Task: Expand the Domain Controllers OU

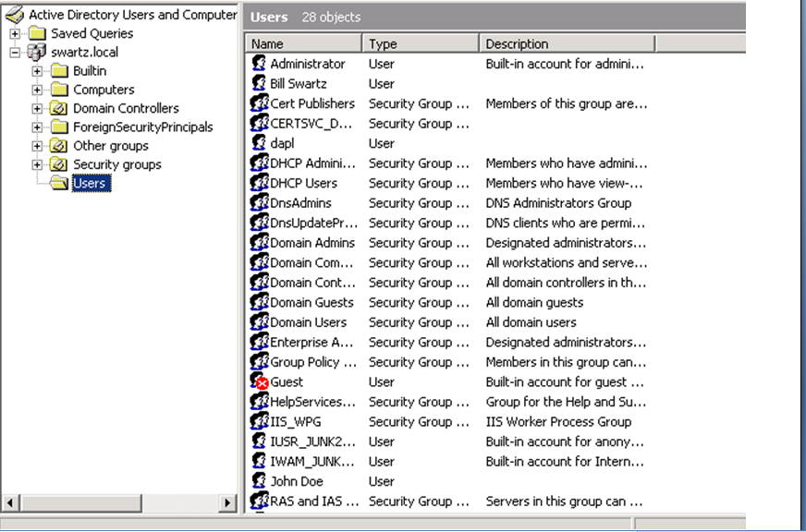Action: click(37, 108)
